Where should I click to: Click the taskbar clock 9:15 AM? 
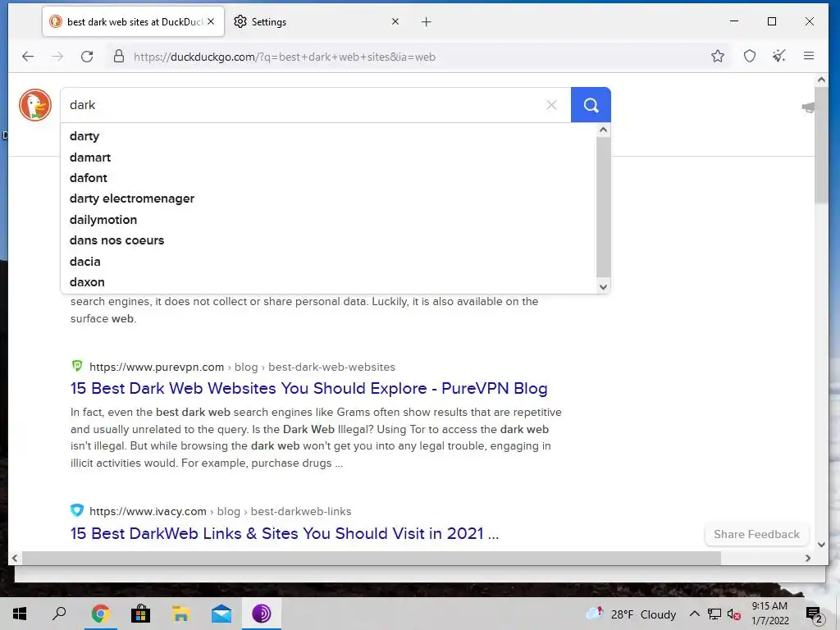(x=769, y=614)
